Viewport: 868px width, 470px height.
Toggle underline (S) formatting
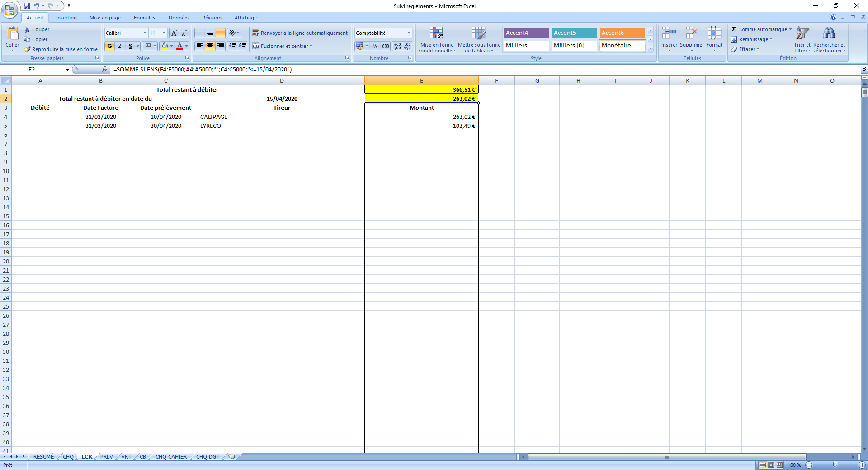pos(130,46)
